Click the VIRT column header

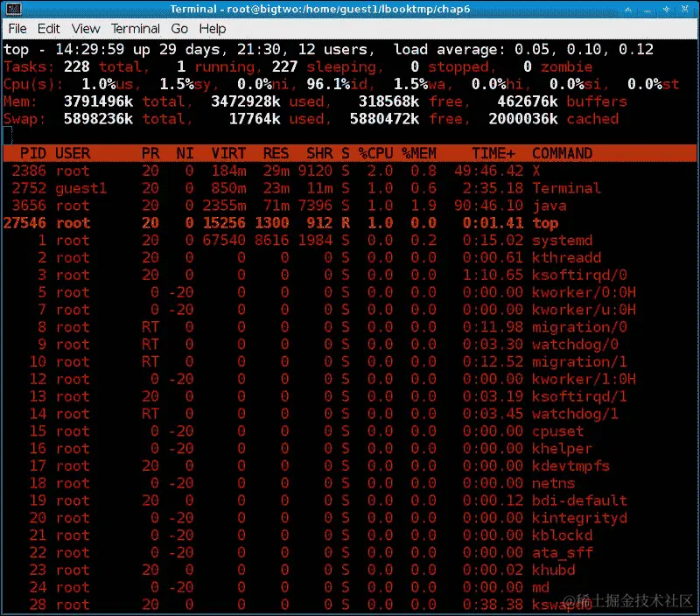point(228,153)
